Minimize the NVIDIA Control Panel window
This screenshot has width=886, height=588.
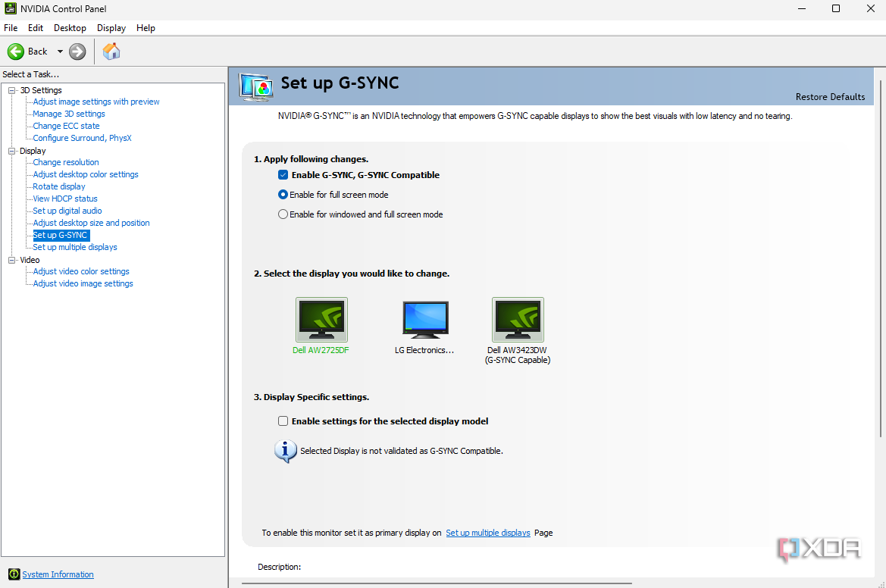pos(801,8)
